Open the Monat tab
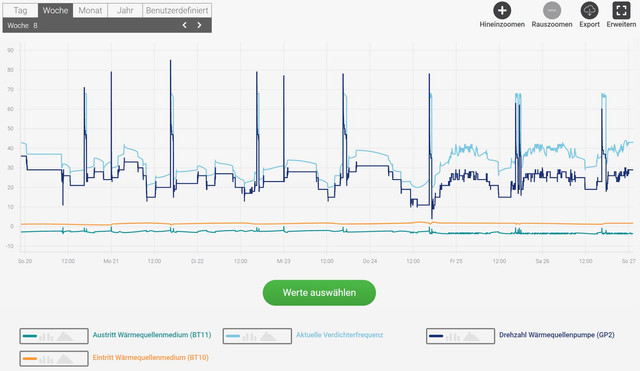The width and height of the screenshot is (640, 371). (x=90, y=11)
